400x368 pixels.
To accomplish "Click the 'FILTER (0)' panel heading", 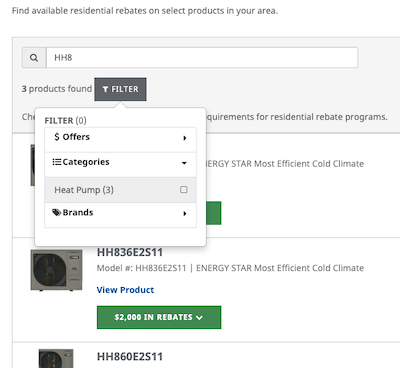I will pyautogui.click(x=66, y=120).
